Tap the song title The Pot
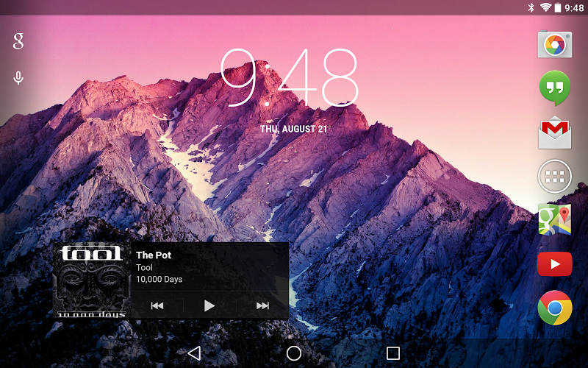Image resolution: width=588 pixels, height=368 pixels. (154, 255)
